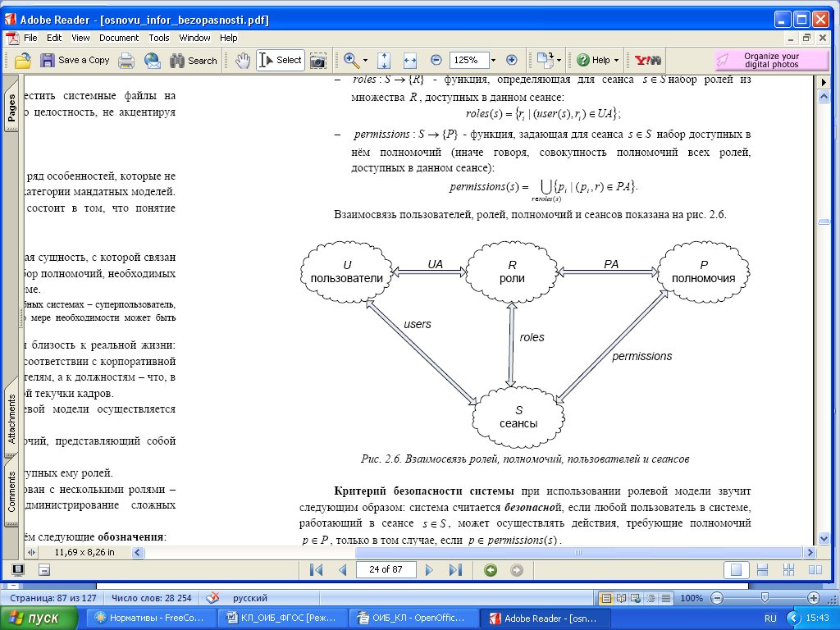Open the Tools menu
This screenshot has height=630, width=840.
click(x=159, y=38)
